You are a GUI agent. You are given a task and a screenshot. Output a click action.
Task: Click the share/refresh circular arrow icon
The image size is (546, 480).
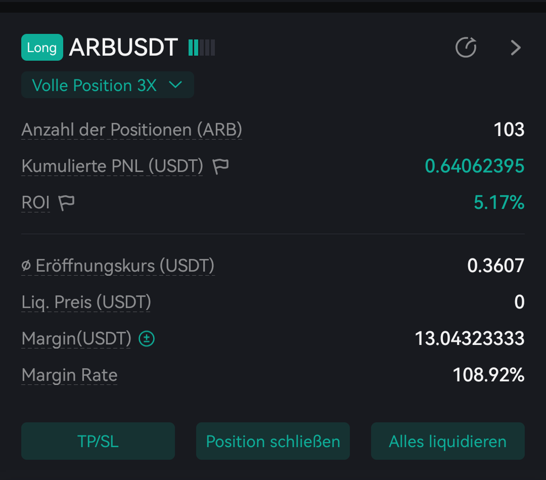466,47
